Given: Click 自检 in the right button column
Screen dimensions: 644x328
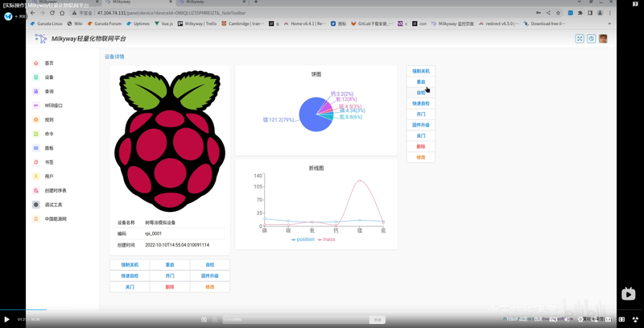Looking at the screenshot, I should (x=420, y=93).
